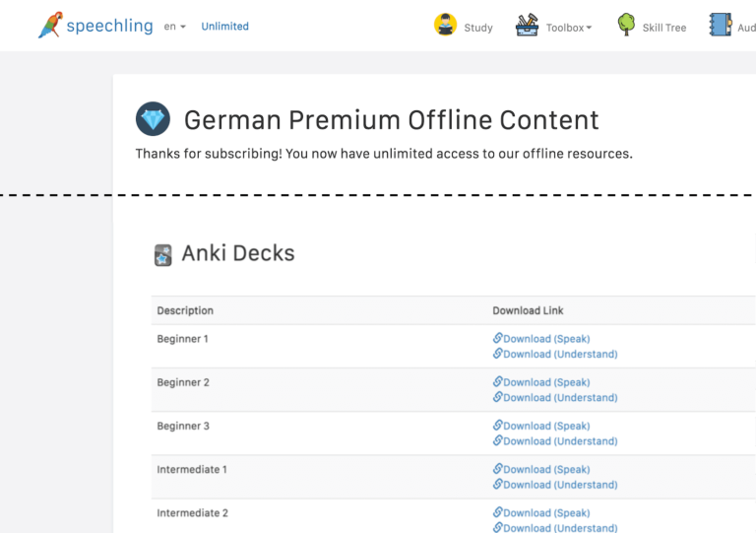Click the Study icon in navbar
This screenshot has width=756, height=533.
(x=445, y=26)
